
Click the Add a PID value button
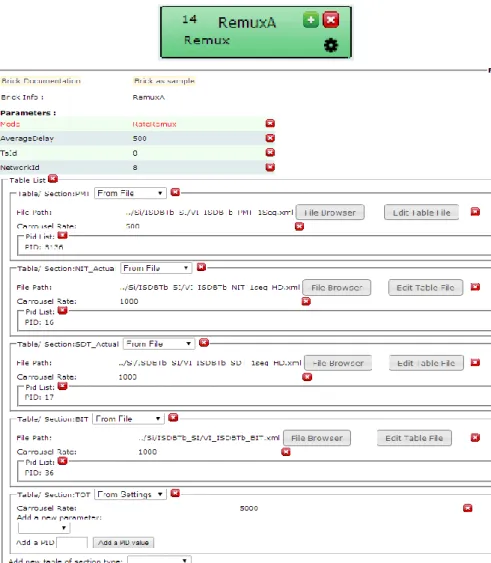123,543
